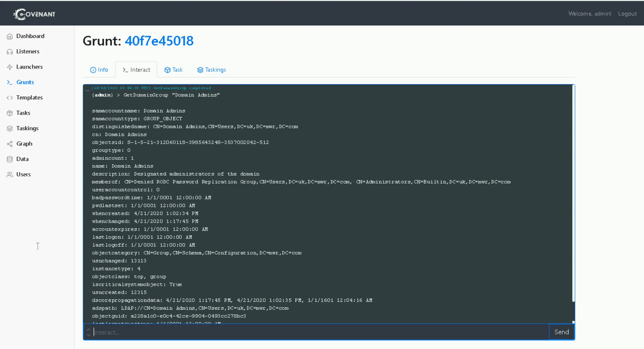Image resolution: width=644 pixels, height=349 pixels.
Task: Click the objectcategory line
Action: point(197,253)
